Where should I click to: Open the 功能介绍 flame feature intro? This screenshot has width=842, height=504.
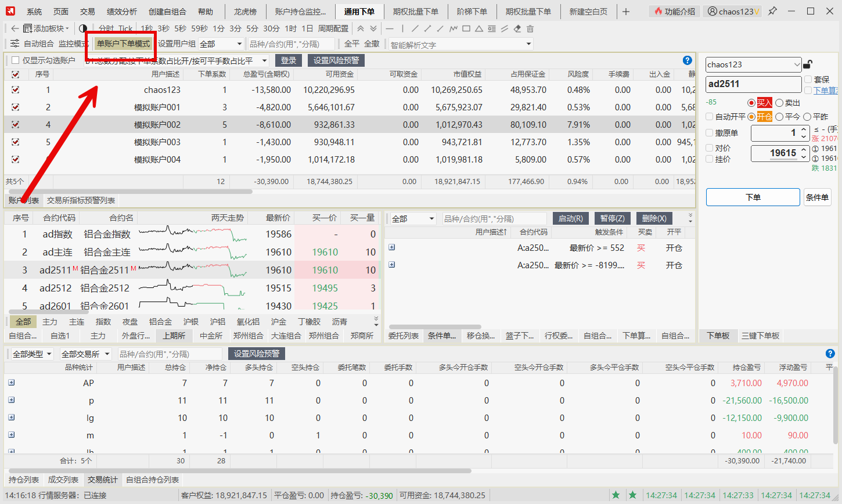tap(674, 11)
